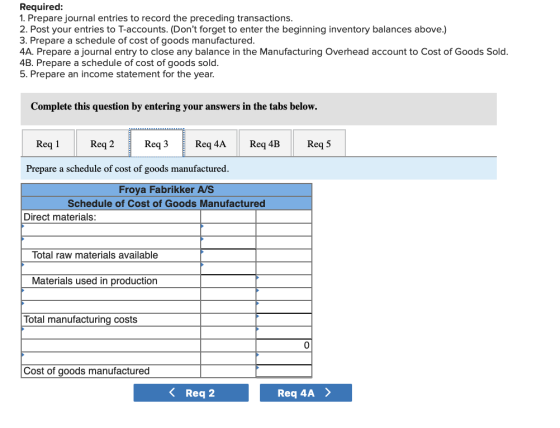Viewport: 560px width, 428px height.
Task: Click the Total manufacturing costs amount field
Action: pyautogui.click(x=284, y=320)
